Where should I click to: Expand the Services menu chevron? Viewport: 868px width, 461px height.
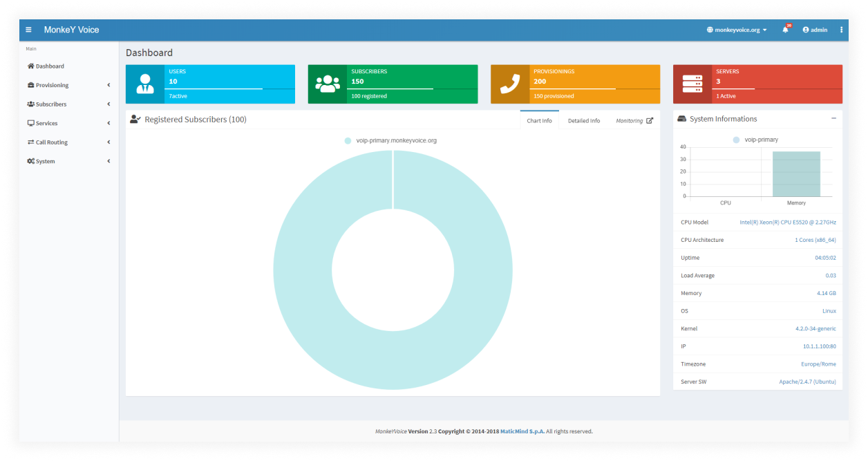[x=108, y=123]
